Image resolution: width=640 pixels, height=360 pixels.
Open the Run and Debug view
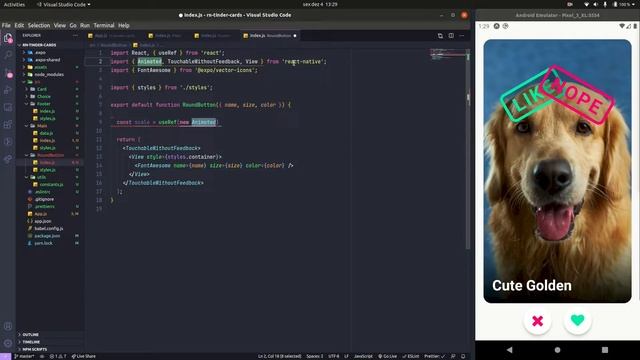(x=8, y=90)
